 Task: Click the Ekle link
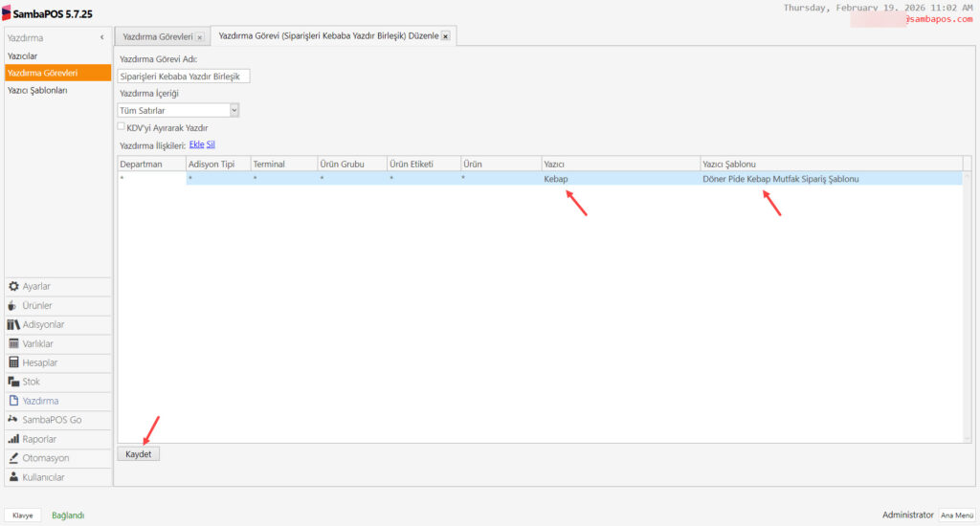[196, 144]
